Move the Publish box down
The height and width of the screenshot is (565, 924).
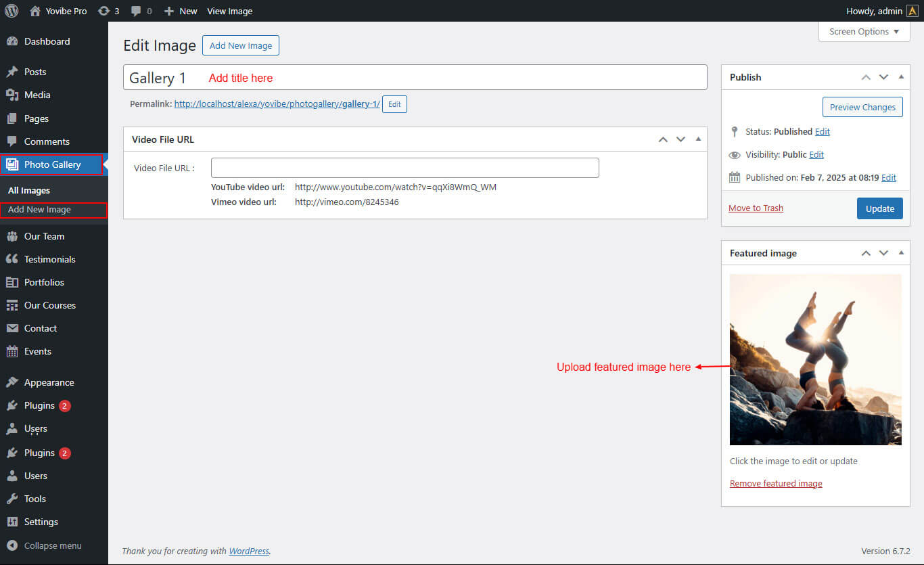[x=883, y=77]
